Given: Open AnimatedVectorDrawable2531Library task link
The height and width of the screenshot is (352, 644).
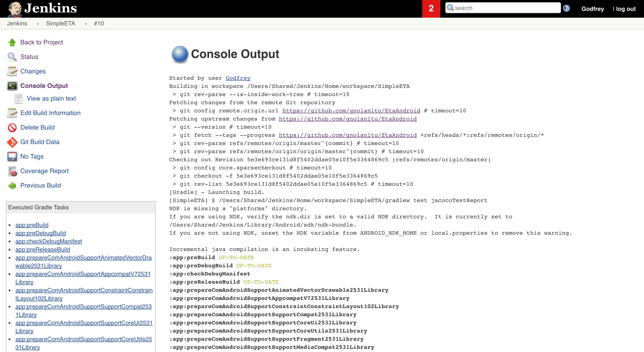Looking at the screenshot, I should 84,262.
